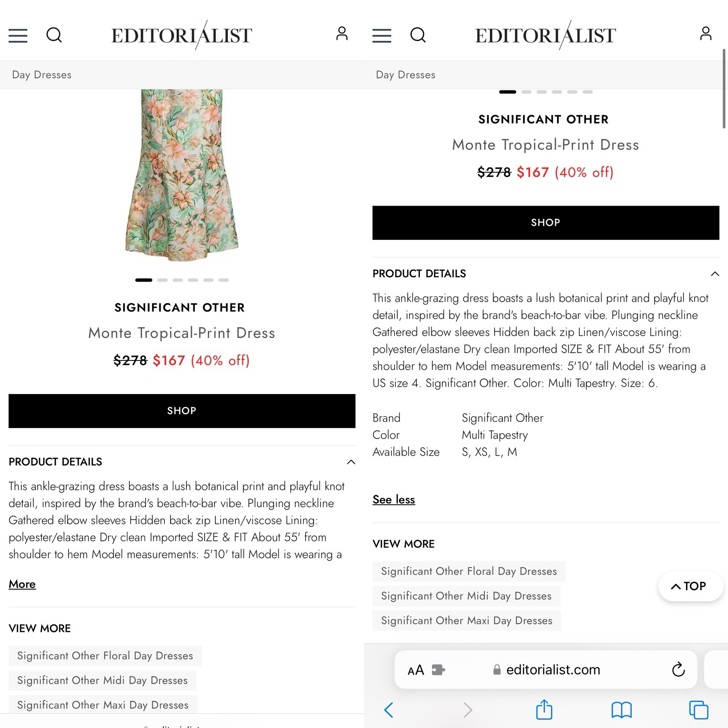Collapse Product Details chevron in left panel

pos(351,462)
